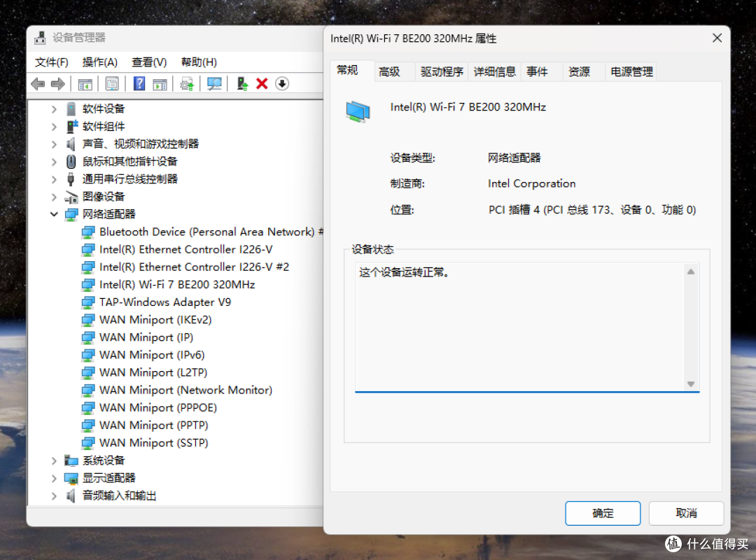Select WAN Miniport (IPv6)

(x=152, y=355)
